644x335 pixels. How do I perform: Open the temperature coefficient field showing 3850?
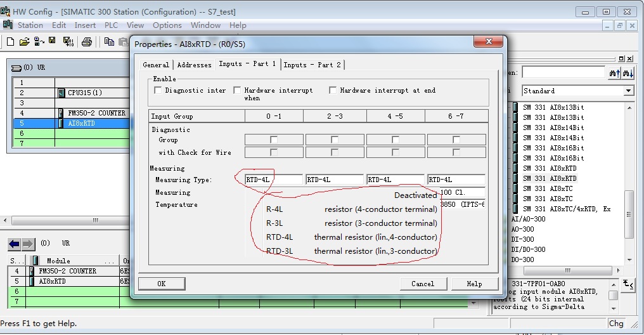(x=463, y=204)
